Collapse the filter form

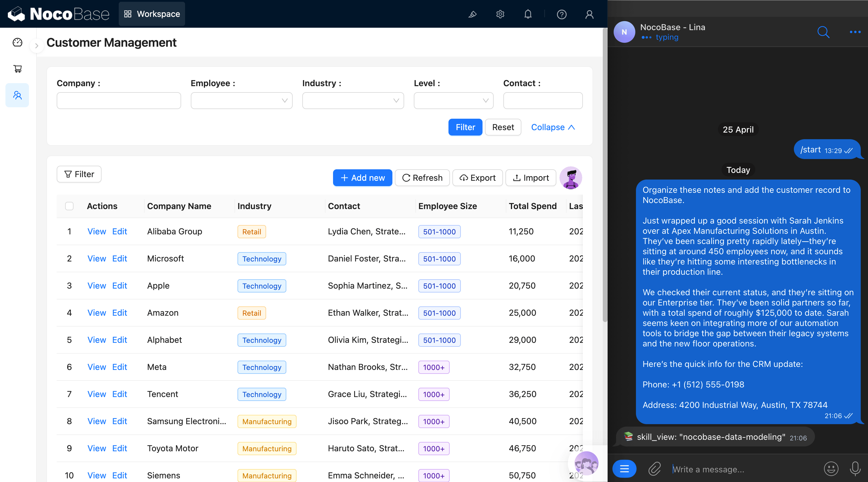pos(553,127)
